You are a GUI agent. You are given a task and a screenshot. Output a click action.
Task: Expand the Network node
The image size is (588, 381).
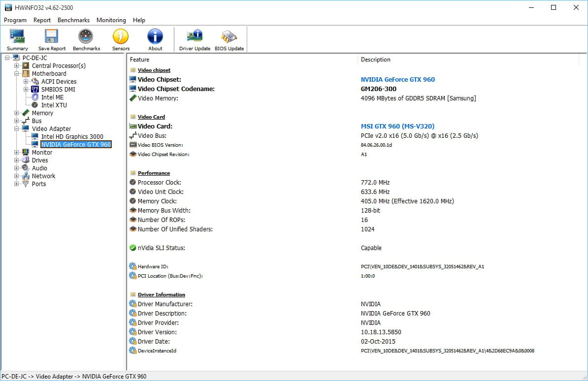17,176
